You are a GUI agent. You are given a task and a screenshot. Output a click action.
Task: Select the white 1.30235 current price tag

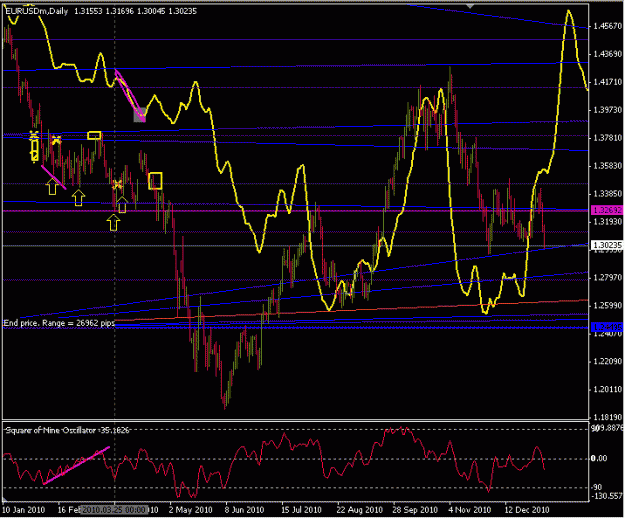607,245
